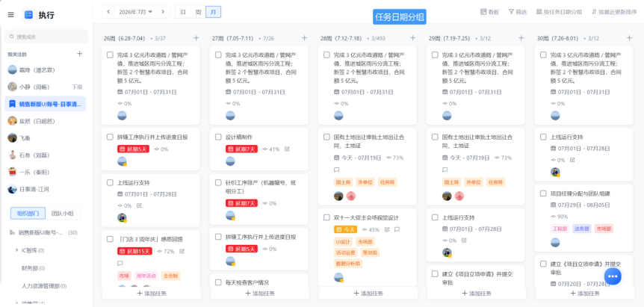Image resolution: width=644 pixels, height=307 pixels.
Task: Click the orange 今天 badge on 双十一 card
Action: click(x=345, y=230)
